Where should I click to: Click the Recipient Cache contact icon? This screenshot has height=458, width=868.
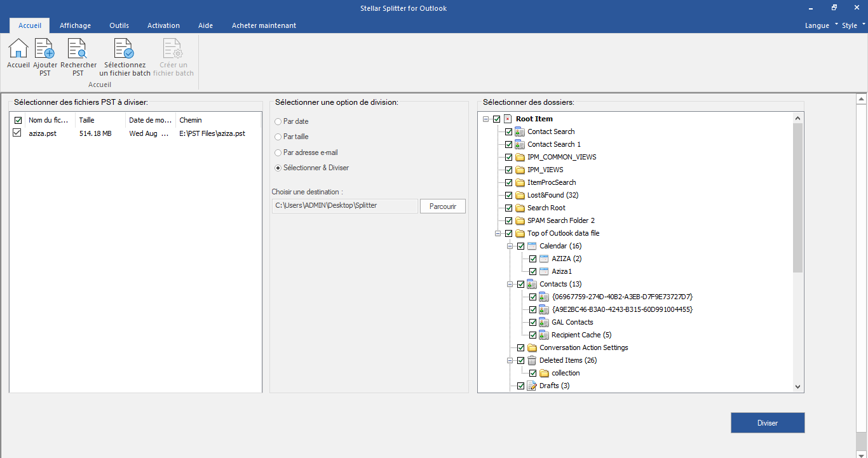[x=544, y=335]
